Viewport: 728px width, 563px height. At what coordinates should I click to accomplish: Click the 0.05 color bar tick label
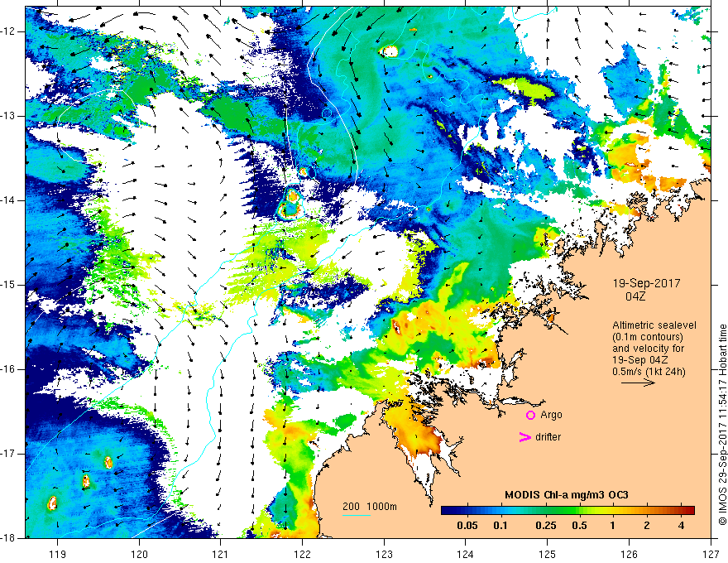pos(467,526)
